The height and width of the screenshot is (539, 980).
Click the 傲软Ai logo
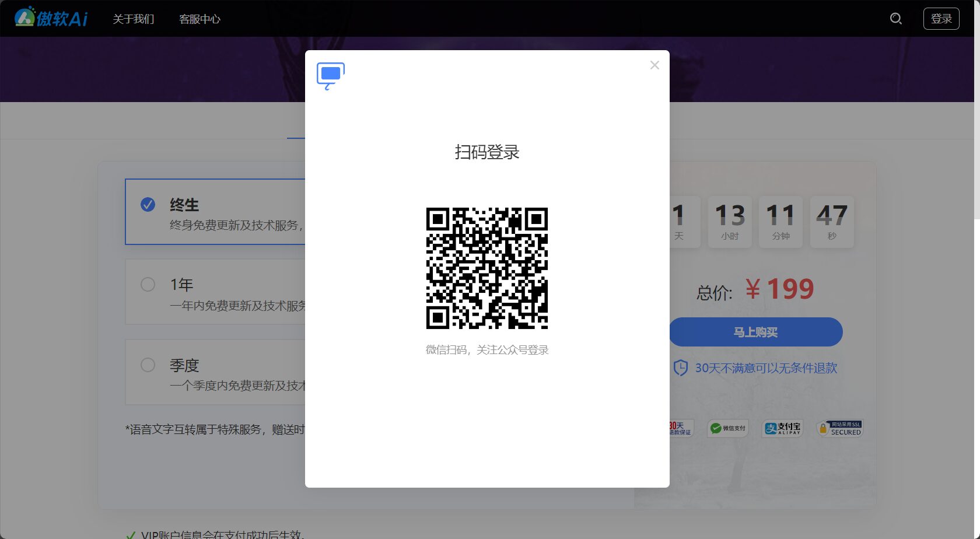(51, 18)
